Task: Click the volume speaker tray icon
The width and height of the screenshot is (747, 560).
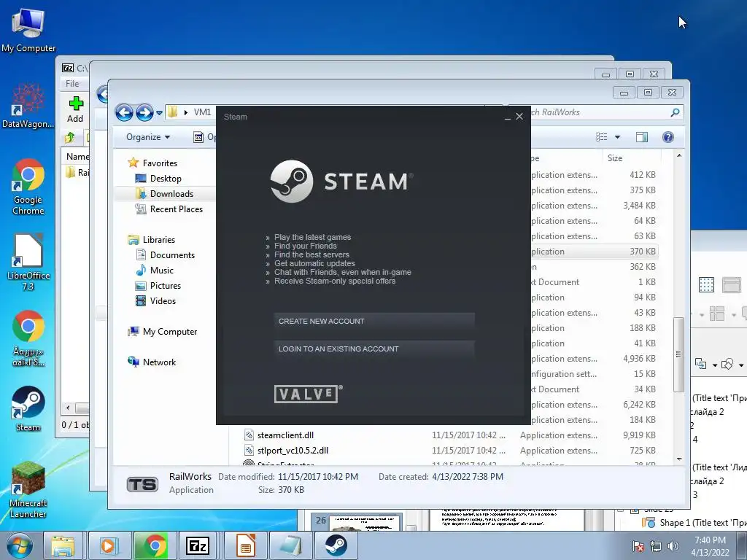Action: click(x=673, y=546)
